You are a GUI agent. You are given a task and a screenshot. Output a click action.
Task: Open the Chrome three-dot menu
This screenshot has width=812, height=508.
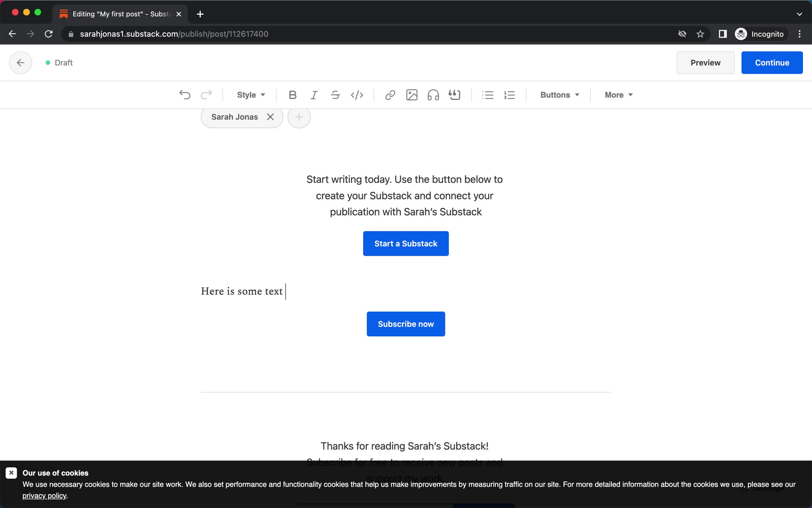click(x=800, y=34)
